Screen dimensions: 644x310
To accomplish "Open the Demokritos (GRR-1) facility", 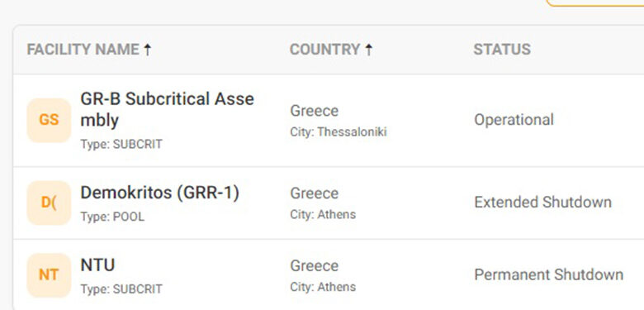I will coord(160,193).
